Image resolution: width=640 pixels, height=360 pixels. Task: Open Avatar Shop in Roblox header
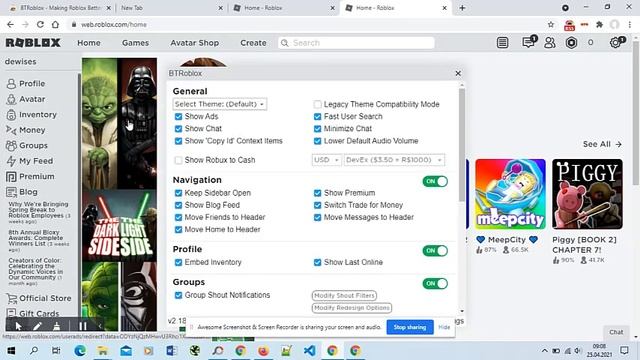[x=195, y=43]
